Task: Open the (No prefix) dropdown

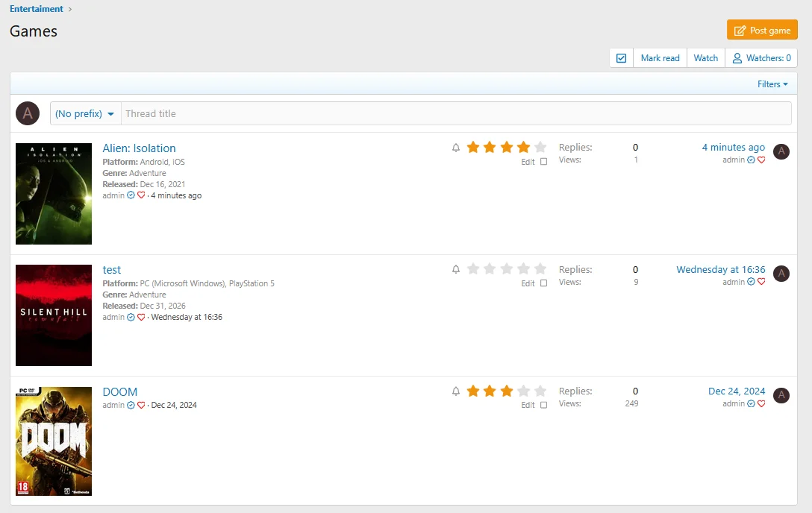Action: [x=82, y=113]
